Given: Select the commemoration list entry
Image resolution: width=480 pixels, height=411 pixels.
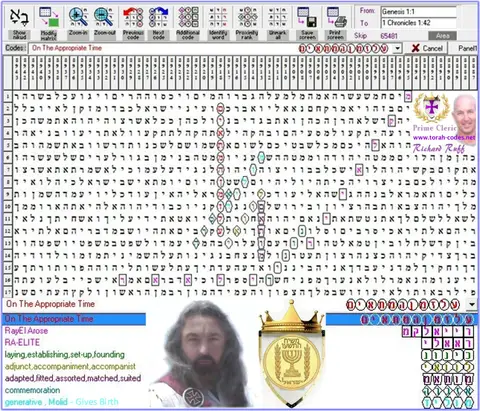Looking at the screenshot, I should (32, 390).
